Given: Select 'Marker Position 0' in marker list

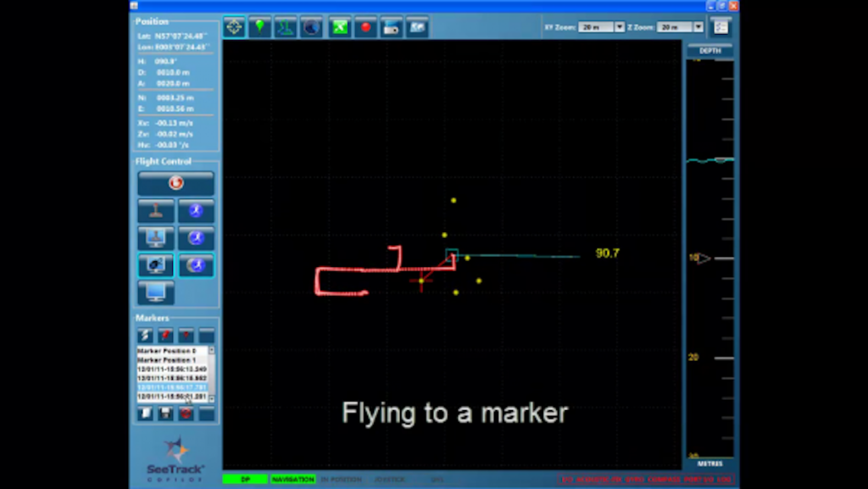Looking at the screenshot, I should pos(172,351).
